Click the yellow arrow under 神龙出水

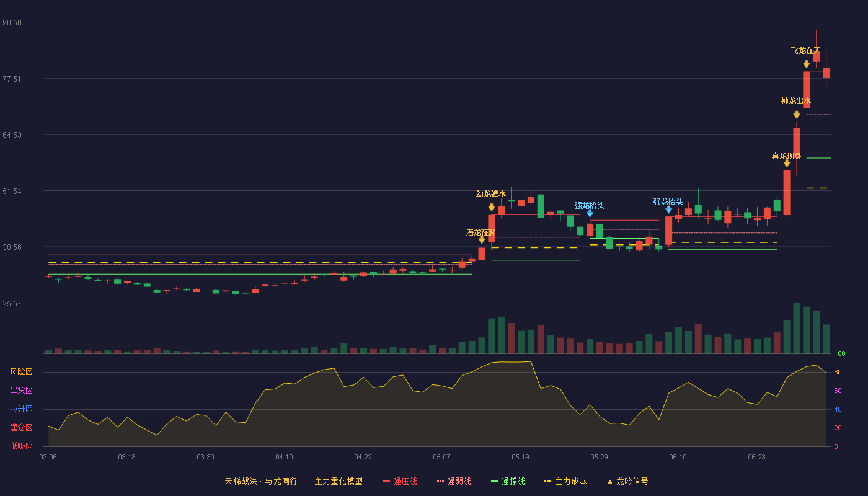click(x=796, y=115)
